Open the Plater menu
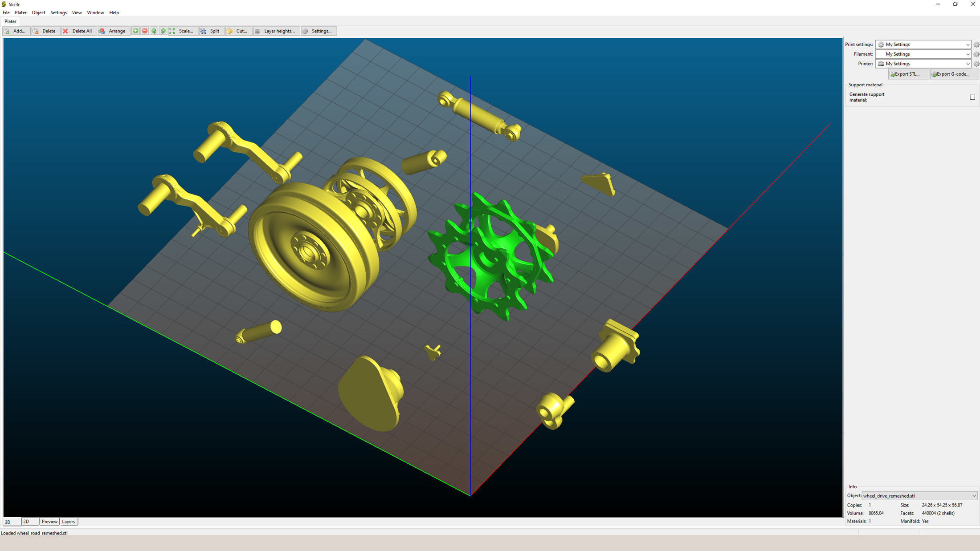This screenshot has height=551, width=980. pyautogui.click(x=20, y=12)
